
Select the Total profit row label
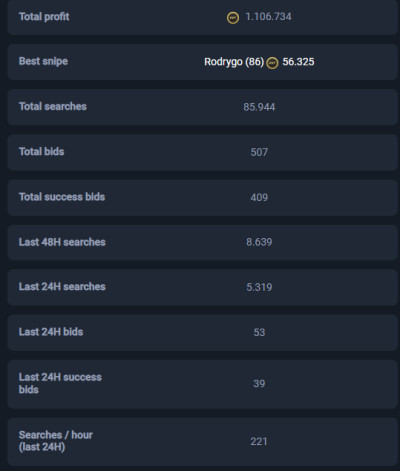click(x=44, y=17)
